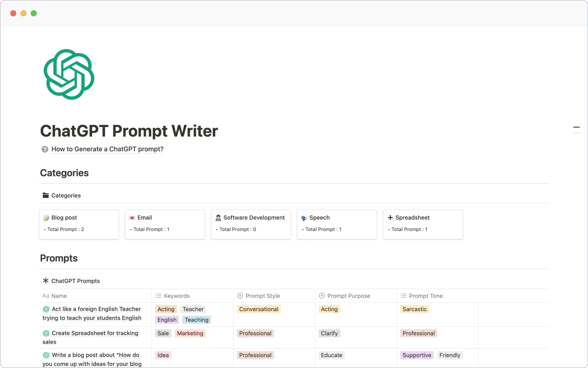Click the 'Acting' keyword tag
The height and width of the screenshot is (368, 588).
point(166,309)
